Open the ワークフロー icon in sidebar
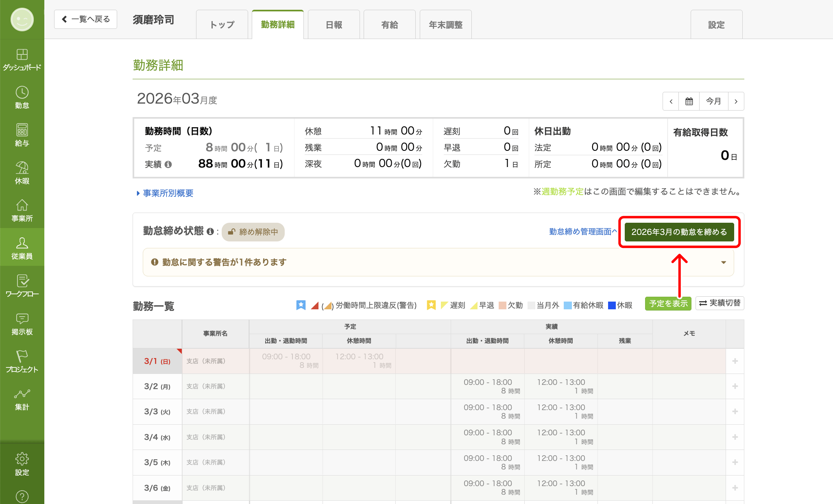The image size is (833, 504). pos(22,286)
